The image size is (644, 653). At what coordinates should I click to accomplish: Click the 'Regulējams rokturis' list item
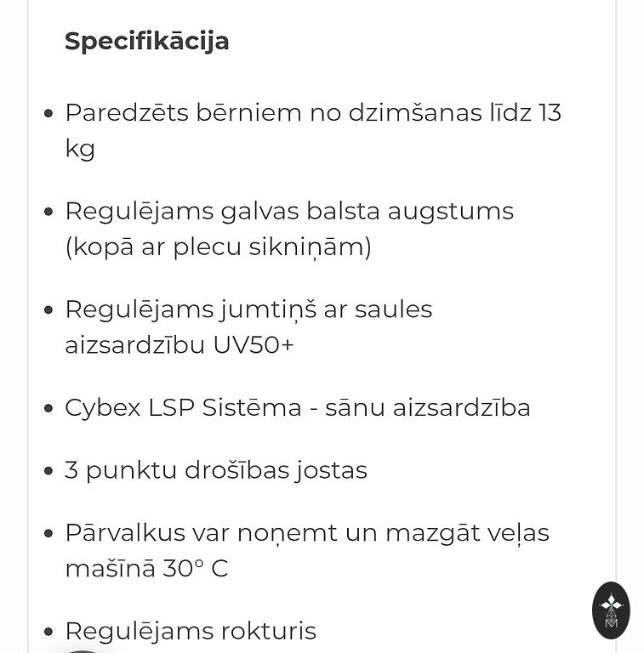tap(191, 631)
